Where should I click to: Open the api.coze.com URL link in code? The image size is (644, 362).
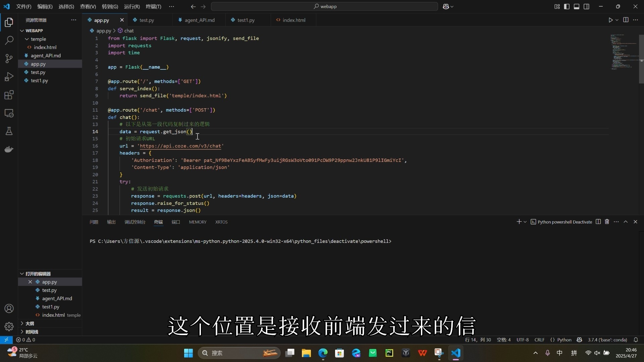[x=180, y=146]
